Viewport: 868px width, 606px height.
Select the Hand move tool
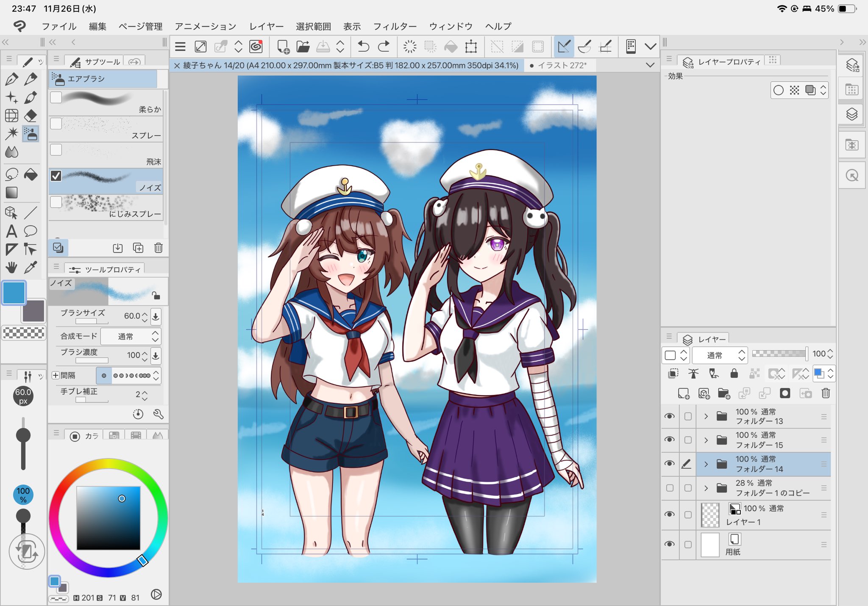(x=11, y=267)
